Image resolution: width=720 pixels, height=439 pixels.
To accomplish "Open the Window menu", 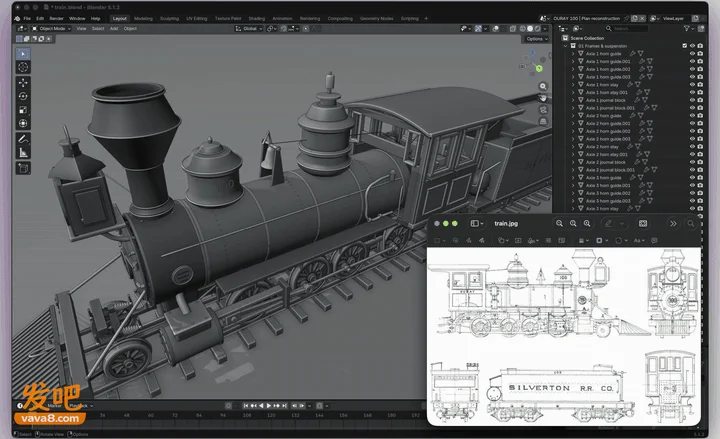I will pyautogui.click(x=77, y=18).
